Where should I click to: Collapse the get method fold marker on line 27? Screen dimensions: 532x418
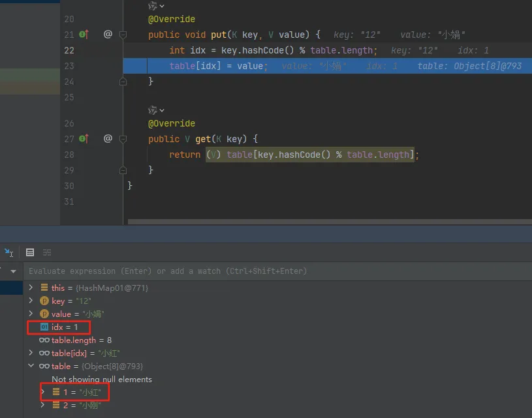pyautogui.click(x=123, y=139)
